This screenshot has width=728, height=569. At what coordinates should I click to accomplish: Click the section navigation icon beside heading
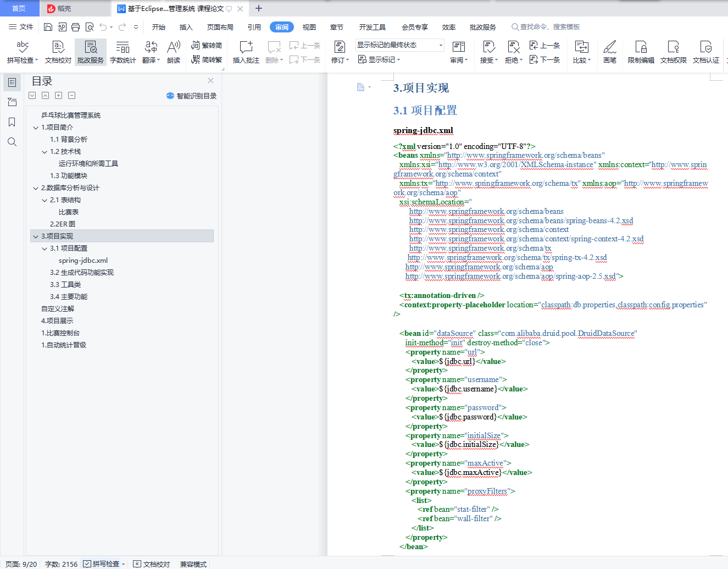point(363,87)
